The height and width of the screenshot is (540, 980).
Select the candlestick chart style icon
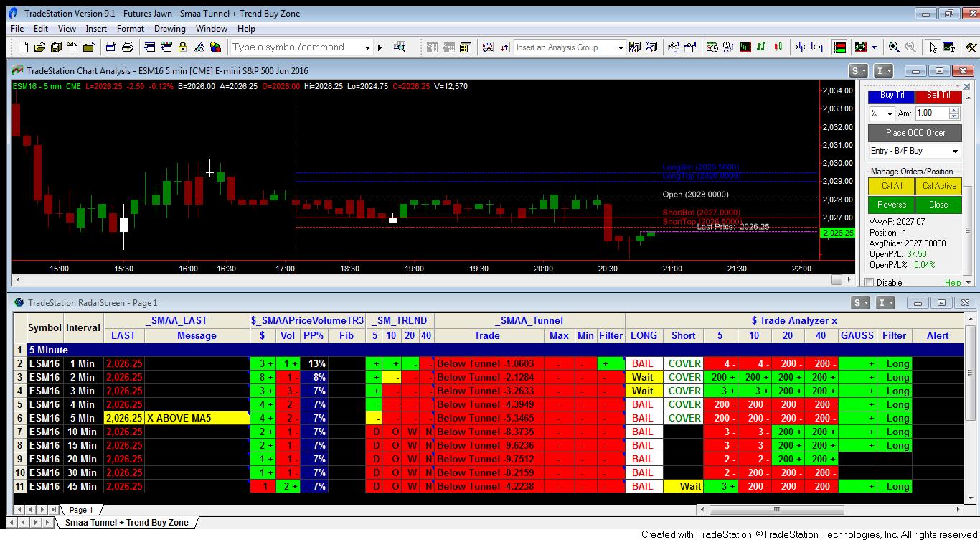(778, 47)
